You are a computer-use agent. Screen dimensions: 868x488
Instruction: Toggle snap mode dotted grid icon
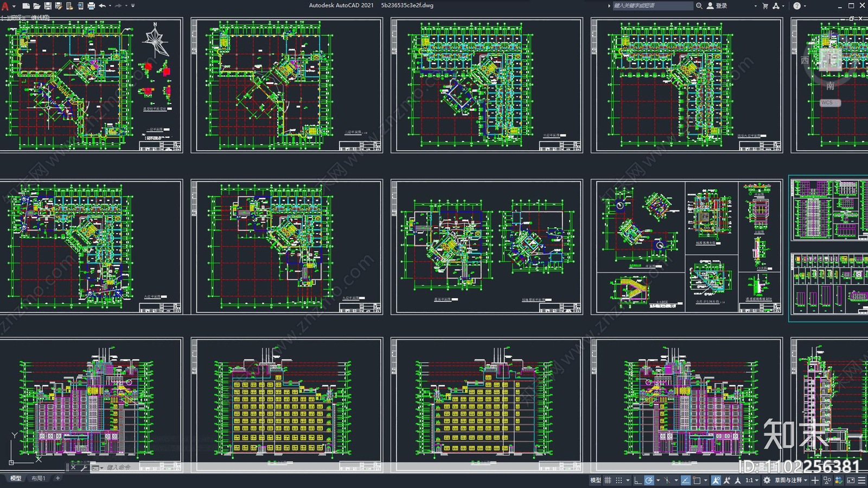tap(619, 480)
